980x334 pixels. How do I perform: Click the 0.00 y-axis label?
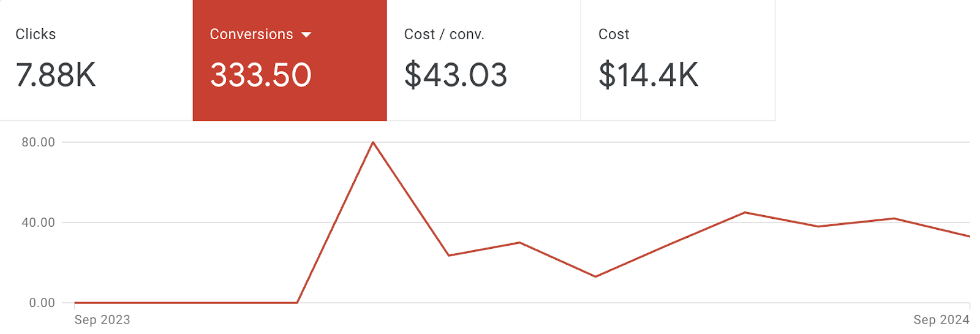pos(42,303)
